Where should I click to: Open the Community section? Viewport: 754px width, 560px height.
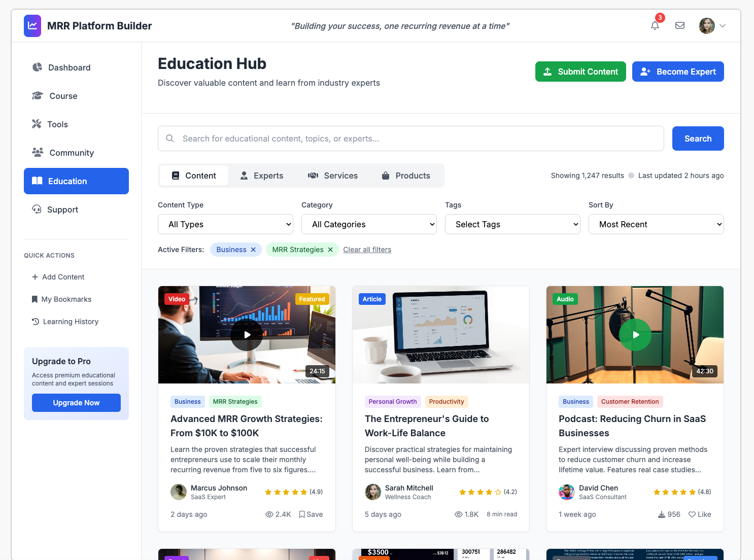point(71,152)
